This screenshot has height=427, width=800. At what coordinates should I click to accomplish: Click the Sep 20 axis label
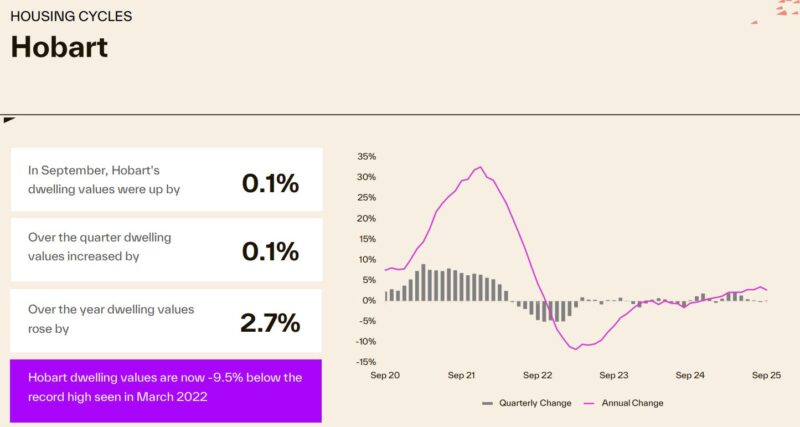point(385,375)
